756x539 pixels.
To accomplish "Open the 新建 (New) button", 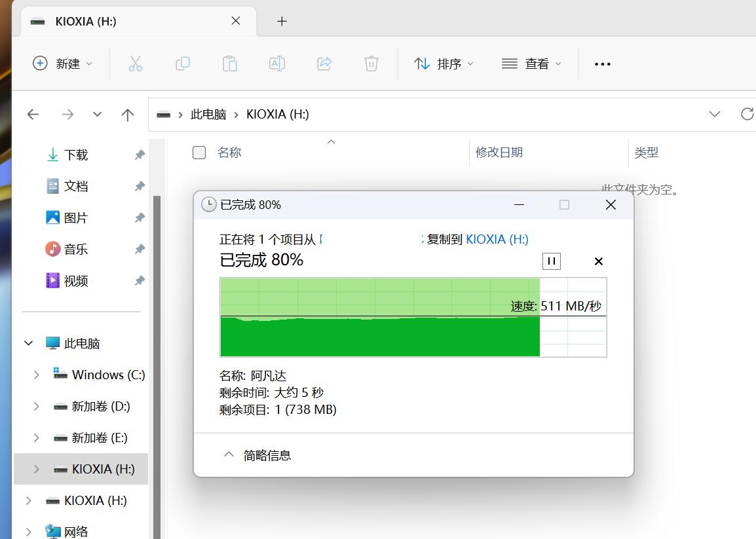I will 62,64.
